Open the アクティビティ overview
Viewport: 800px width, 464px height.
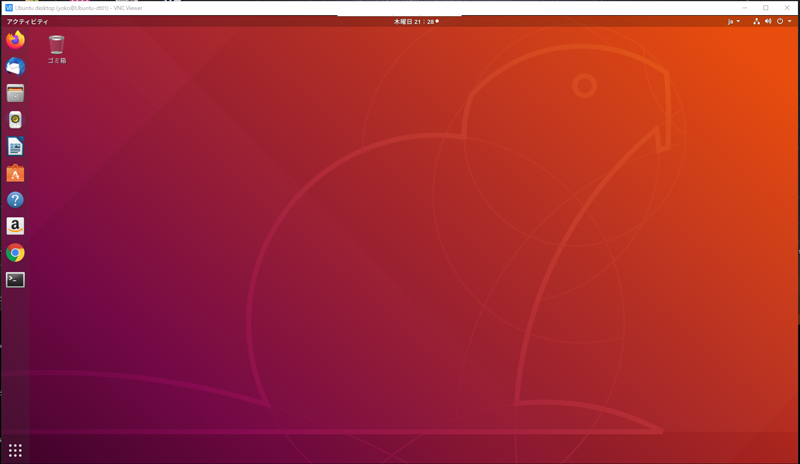28,21
